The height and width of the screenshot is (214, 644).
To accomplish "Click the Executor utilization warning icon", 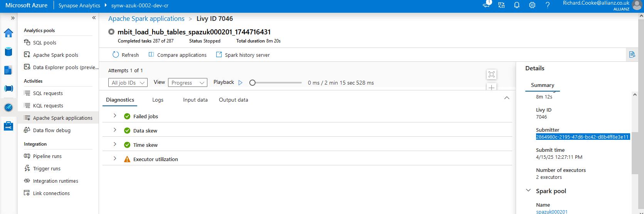I will [127, 159].
